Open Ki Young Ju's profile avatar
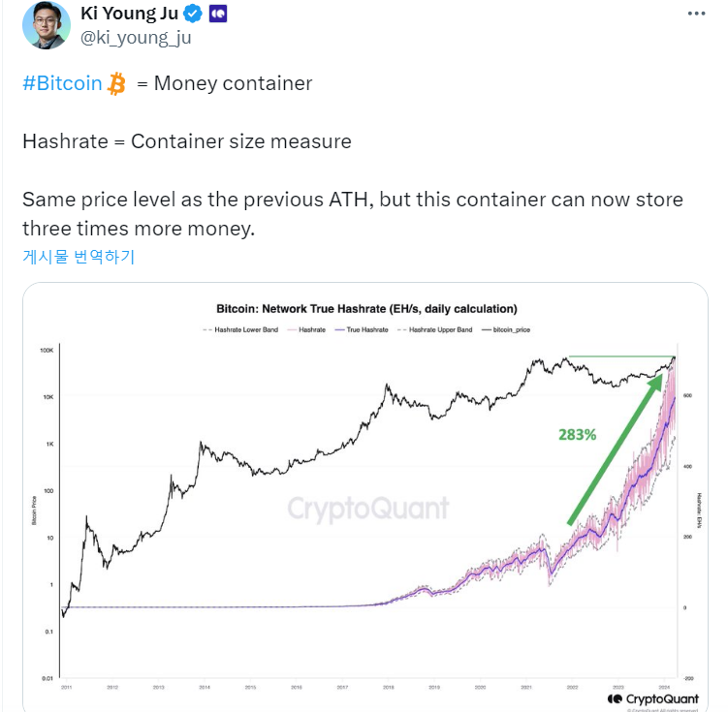The width and height of the screenshot is (728, 712). tap(46, 25)
